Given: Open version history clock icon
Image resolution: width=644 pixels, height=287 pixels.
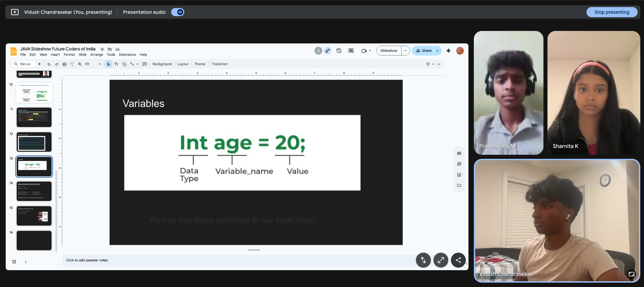Looking at the screenshot, I should point(339,51).
